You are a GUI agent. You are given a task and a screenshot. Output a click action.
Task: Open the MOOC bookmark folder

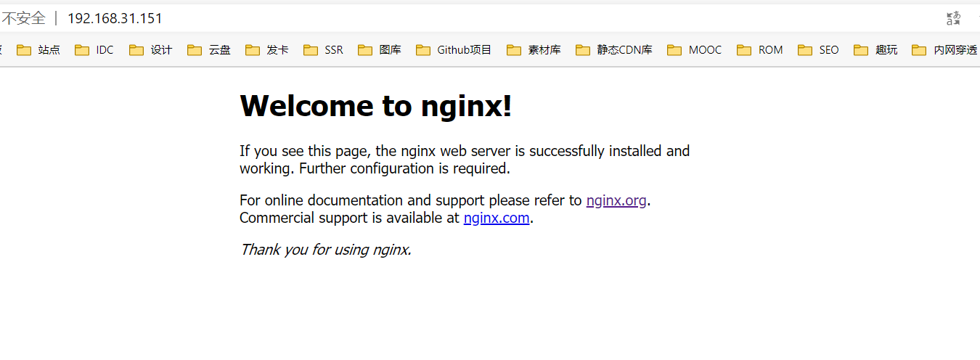pos(695,50)
